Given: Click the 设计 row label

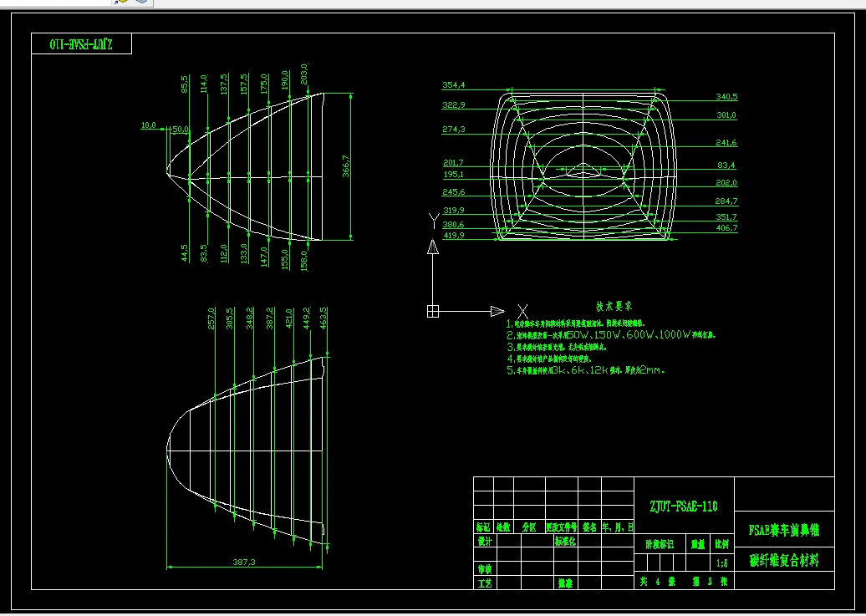Looking at the screenshot, I should coord(484,541).
